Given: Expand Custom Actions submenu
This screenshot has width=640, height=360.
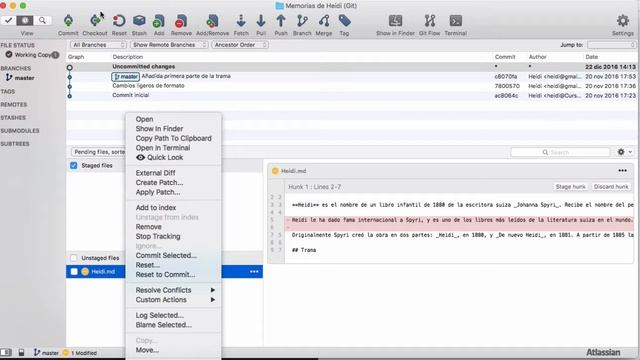Looking at the screenshot, I should 174,300.
